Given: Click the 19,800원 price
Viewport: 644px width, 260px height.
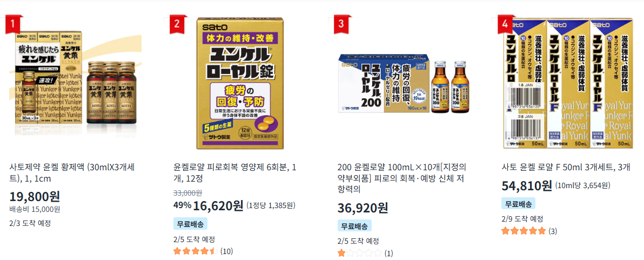Looking at the screenshot, I should 35,197.
